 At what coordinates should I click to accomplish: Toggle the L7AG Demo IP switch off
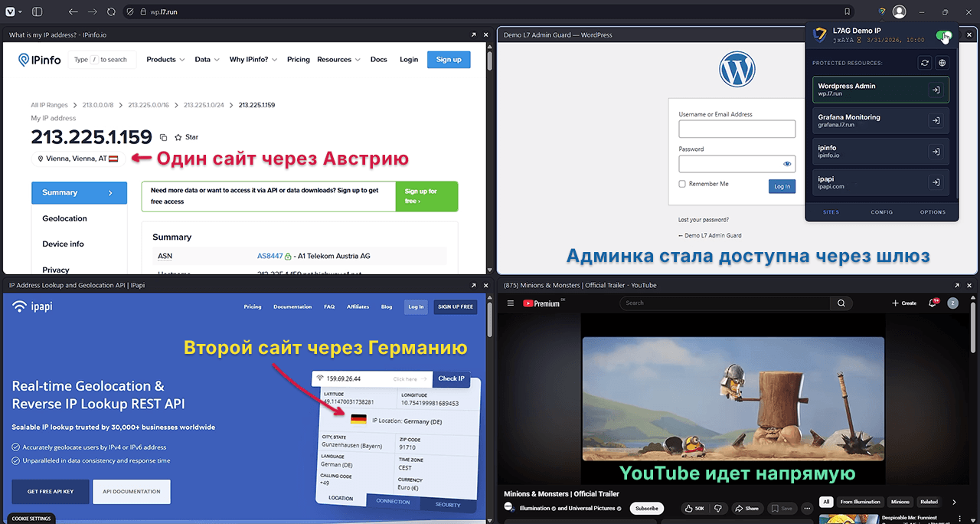[944, 36]
